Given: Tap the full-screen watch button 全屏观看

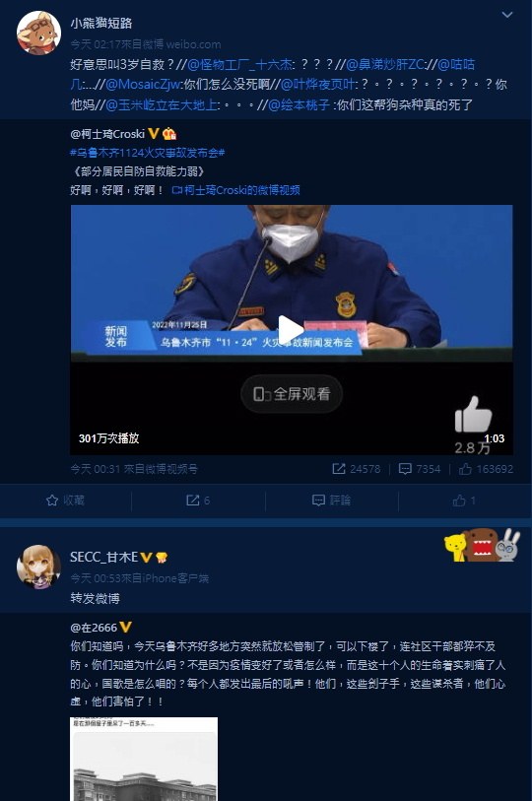Looking at the screenshot, I should coord(292,394).
